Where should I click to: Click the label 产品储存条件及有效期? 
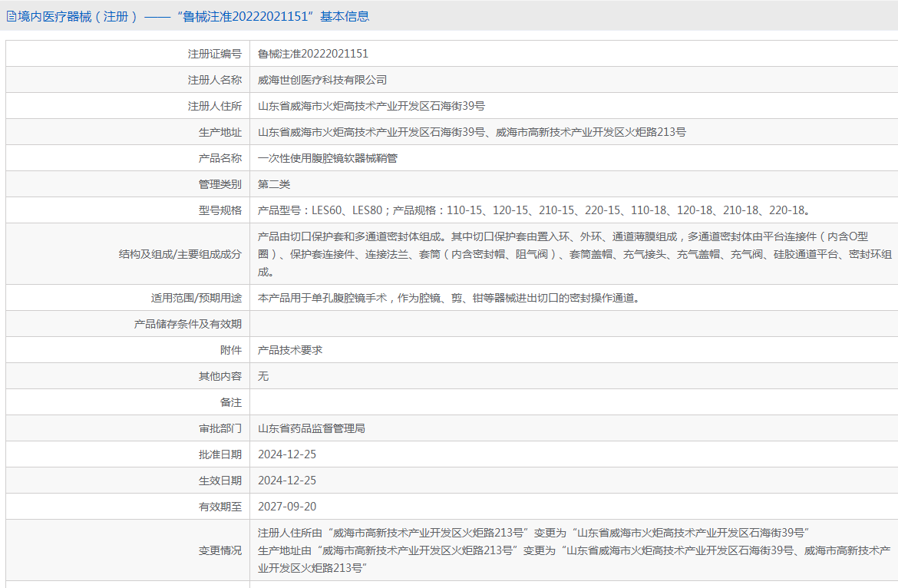coord(188,324)
